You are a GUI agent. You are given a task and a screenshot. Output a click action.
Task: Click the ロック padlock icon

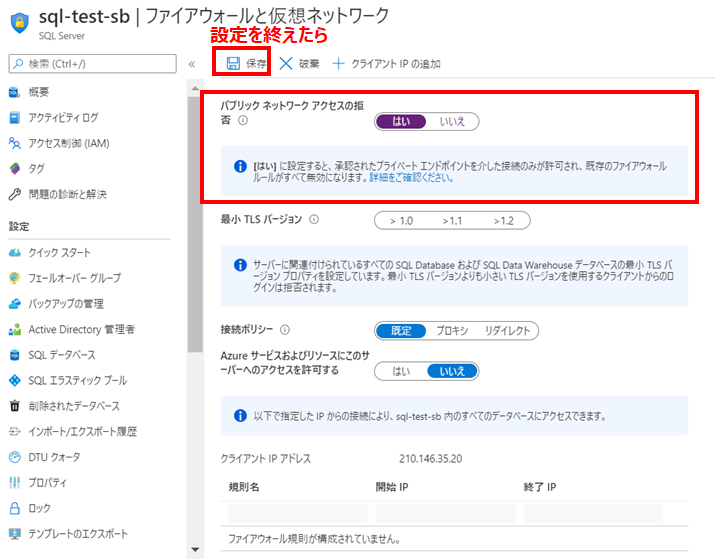coord(15,508)
